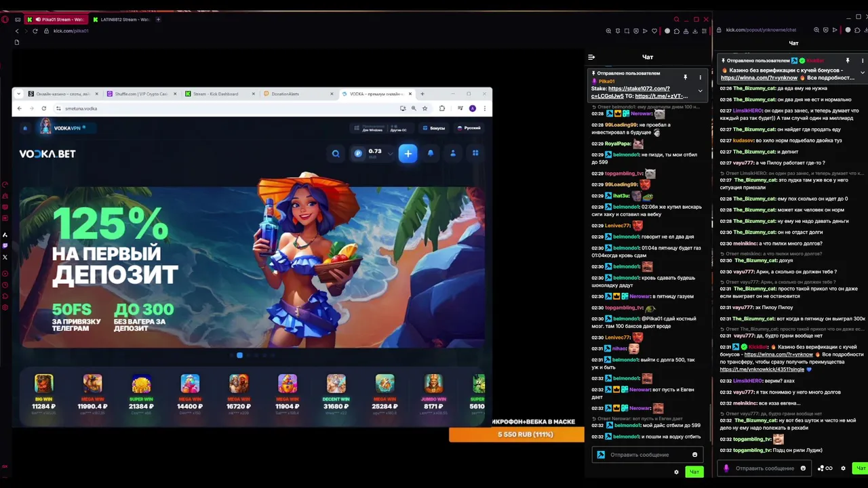This screenshot has width=868, height=488.
Task: Open the notifications bell on Vodka.bet
Action: 430,153
